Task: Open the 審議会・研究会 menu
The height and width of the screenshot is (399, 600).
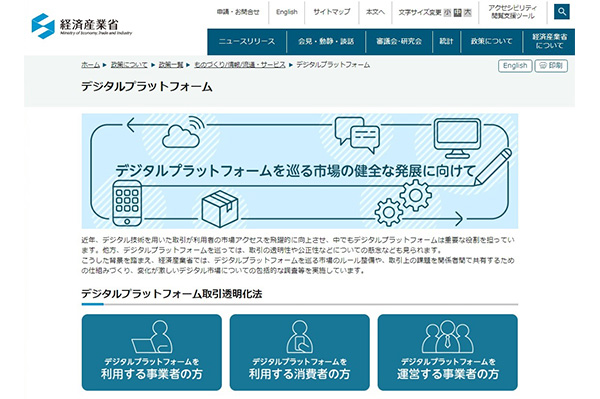Action: [x=399, y=41]
